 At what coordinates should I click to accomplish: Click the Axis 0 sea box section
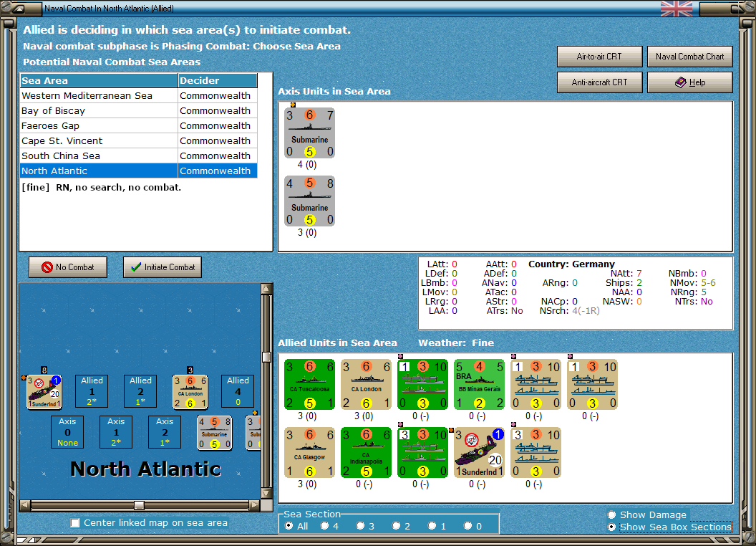click(67, 432)
